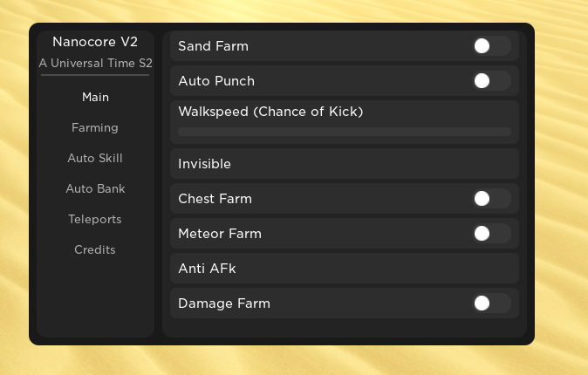The width and height of the screenshot is (588, 375).
Task: Enable the Sand Farm toggle switch
Action: pyautogui.click(x=491, y=46)
